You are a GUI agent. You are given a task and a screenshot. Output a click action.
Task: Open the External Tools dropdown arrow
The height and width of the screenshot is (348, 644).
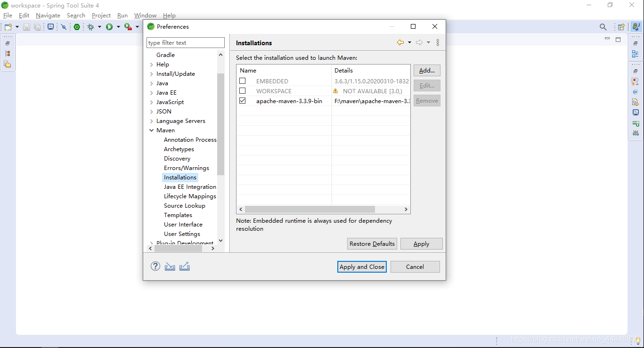point(137,27)
